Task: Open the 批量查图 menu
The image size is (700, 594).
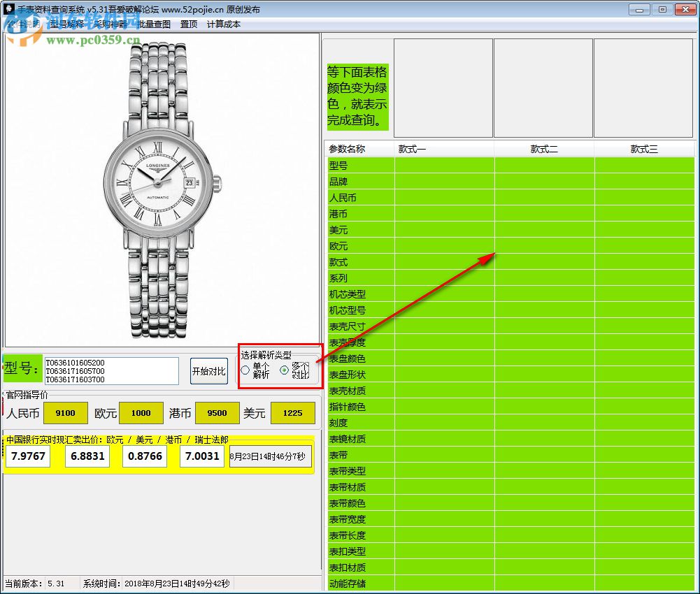Action: click(x=154, y=24)
